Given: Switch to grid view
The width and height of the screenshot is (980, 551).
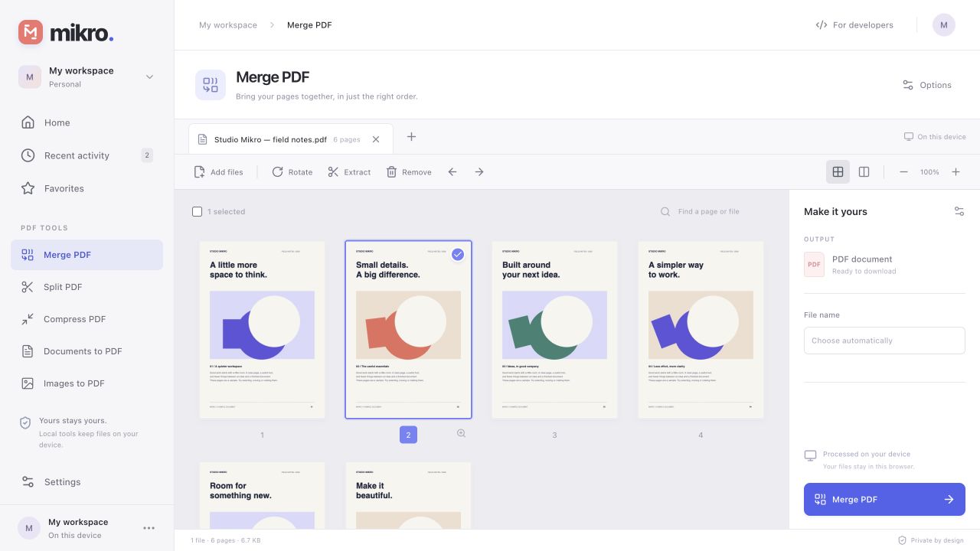Looking at the screenshot, I should (838, 172).
